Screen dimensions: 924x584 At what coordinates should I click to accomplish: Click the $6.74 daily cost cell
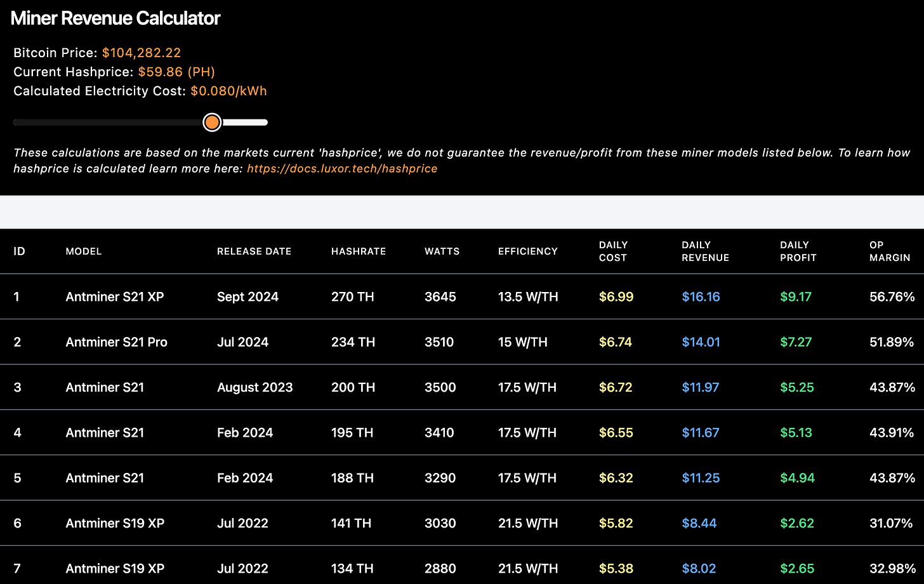click(x=616, y=342)
